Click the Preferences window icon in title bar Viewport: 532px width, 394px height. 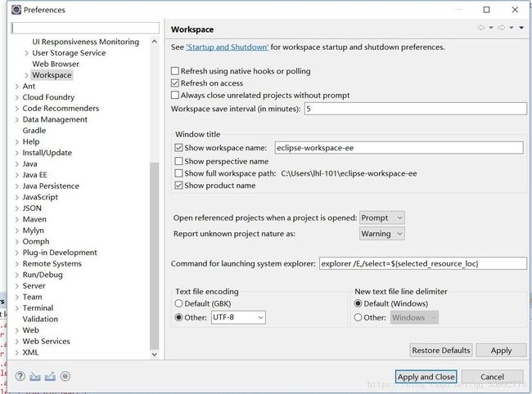point(16,10)
